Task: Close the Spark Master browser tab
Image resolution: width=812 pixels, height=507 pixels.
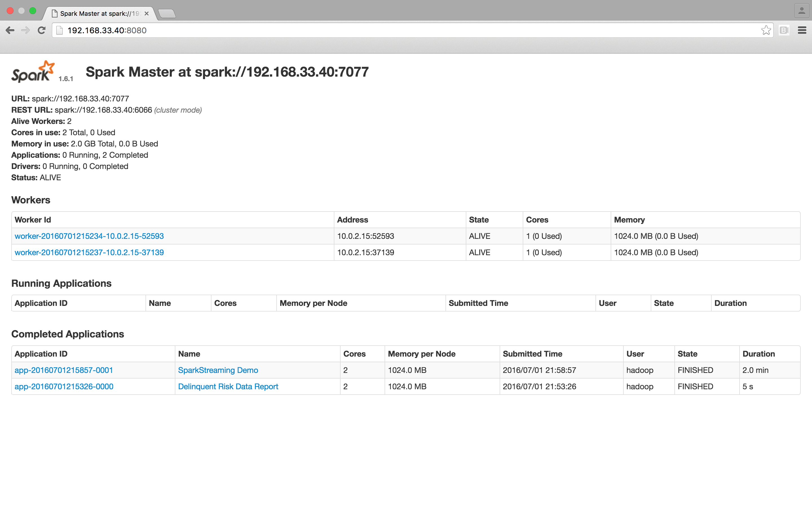Action: coord(147,14)
